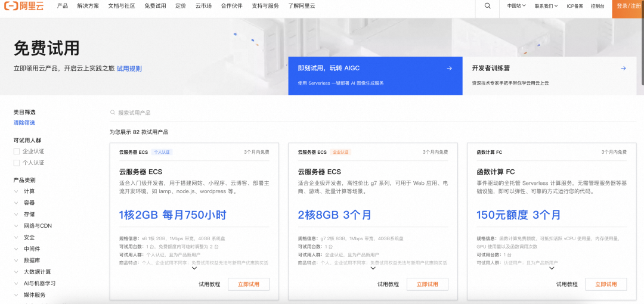644x304 pixels.
Task: Open the 支持与服务 menu
Action: (265, 6)
